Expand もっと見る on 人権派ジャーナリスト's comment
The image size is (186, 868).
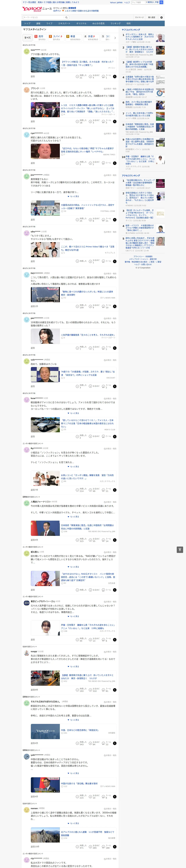(73, 517)
